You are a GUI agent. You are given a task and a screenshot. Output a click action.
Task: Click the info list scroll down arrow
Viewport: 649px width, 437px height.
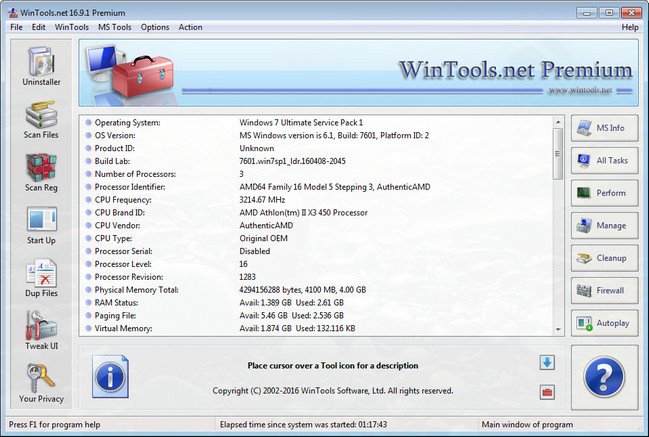tap(558, 329)
